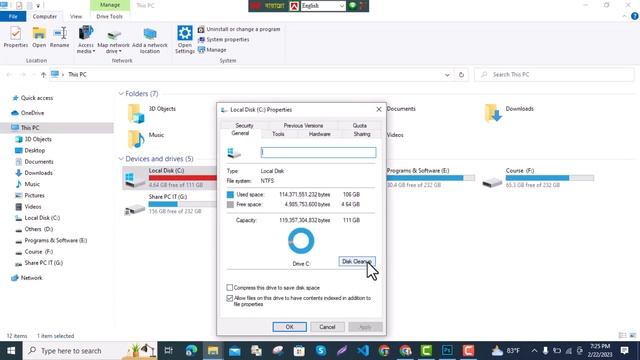Viewport: 640px width, 360px height.
Task: Collapse the Devices and drives (5) group
Action: [x=121, y=159]
